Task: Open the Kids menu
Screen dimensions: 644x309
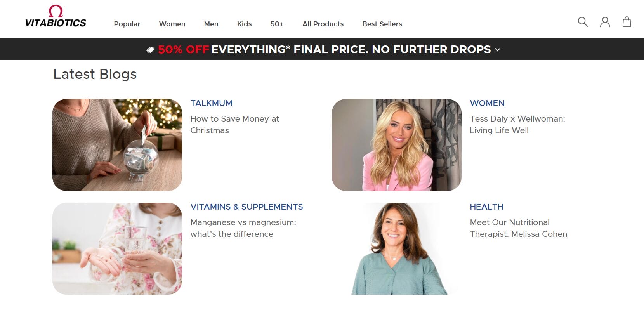Action: point(244,24)
